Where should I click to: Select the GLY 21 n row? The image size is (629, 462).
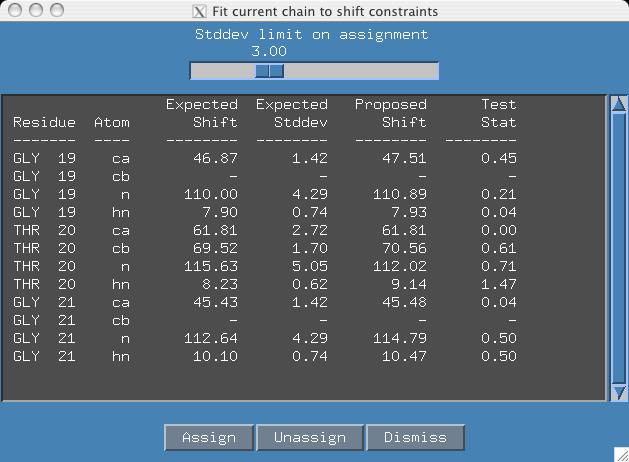click(265, 338)
